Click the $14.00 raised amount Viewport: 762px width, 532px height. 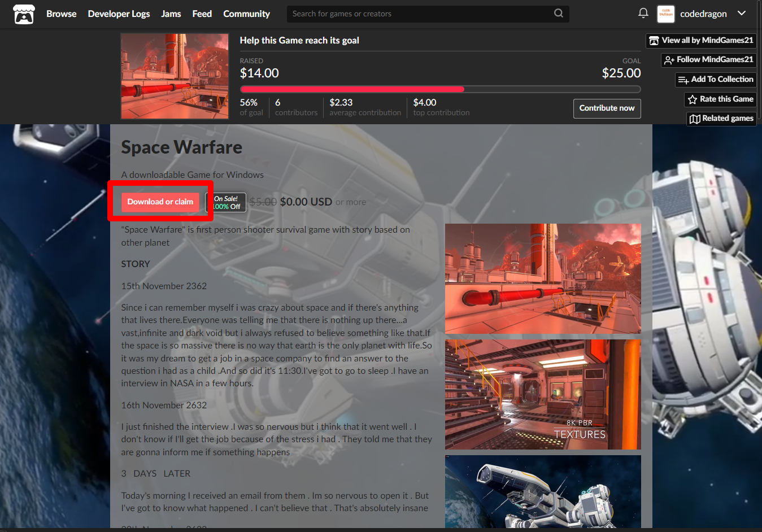259,73
